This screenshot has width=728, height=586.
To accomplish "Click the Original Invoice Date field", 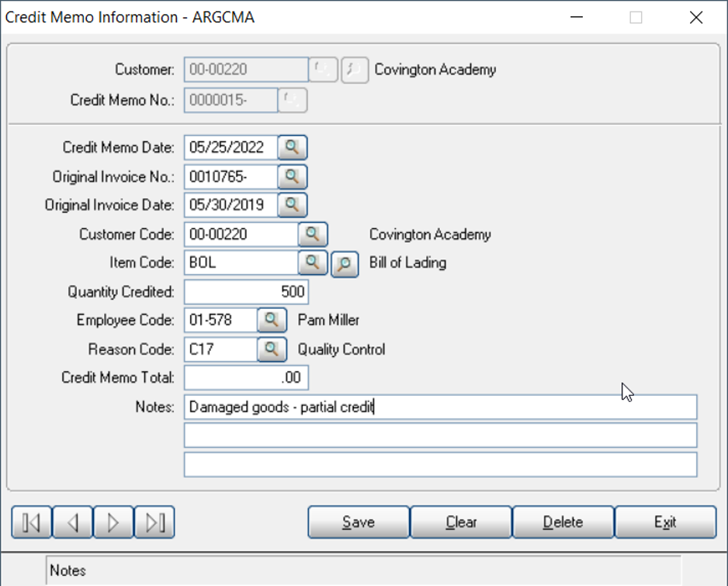I will pos(231,205).
